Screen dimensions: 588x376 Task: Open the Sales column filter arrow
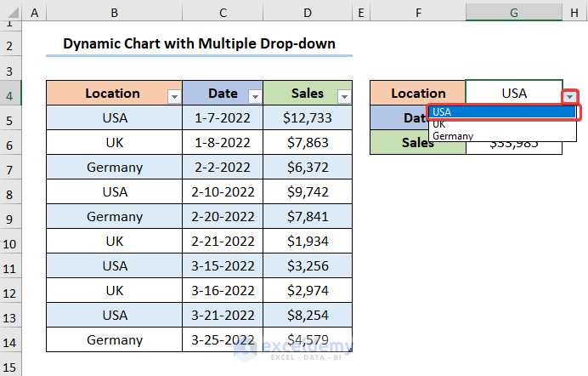(344, 97)
